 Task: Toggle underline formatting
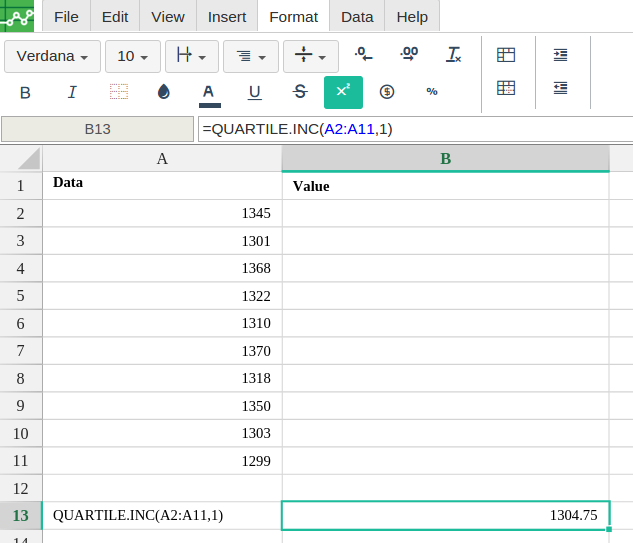click(x=254, y=92)
